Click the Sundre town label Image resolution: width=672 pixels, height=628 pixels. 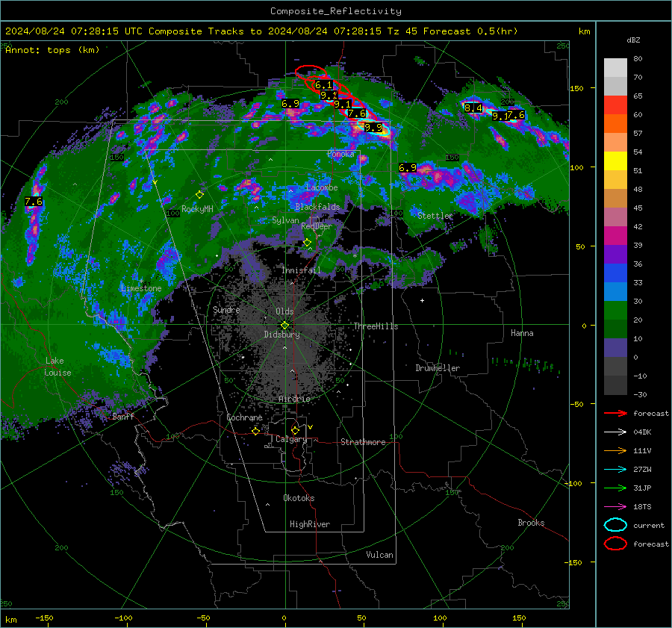[226, 309]
